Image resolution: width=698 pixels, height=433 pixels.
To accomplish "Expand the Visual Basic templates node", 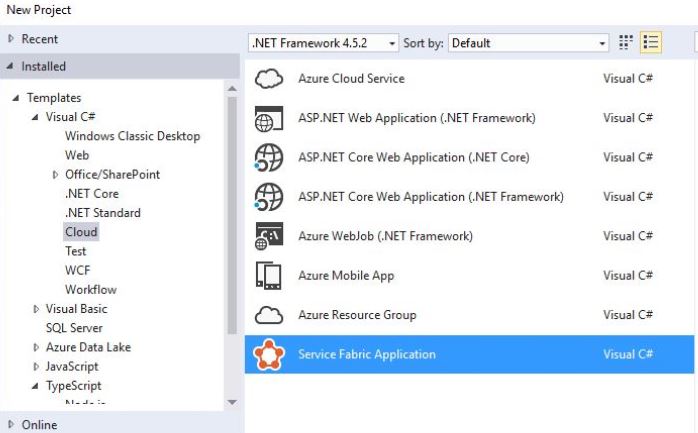I will pos(37,310).
